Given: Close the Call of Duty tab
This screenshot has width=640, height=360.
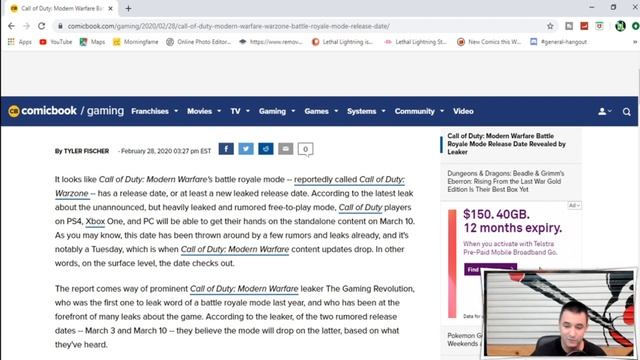Looking at the screenshot, I should pos(110,8).
